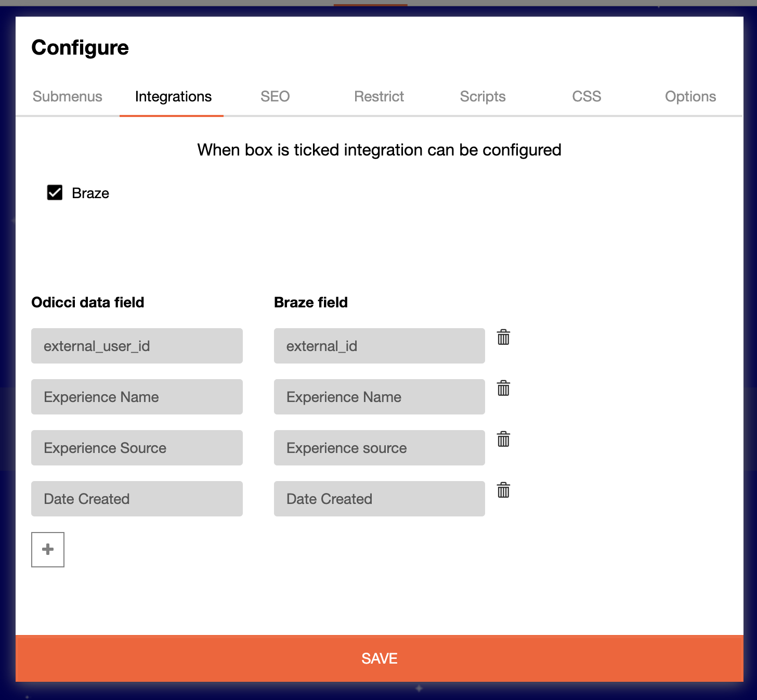Delete the external_user_id mapping row
This screenshot has height=700, width=757.
coord(503,338)
